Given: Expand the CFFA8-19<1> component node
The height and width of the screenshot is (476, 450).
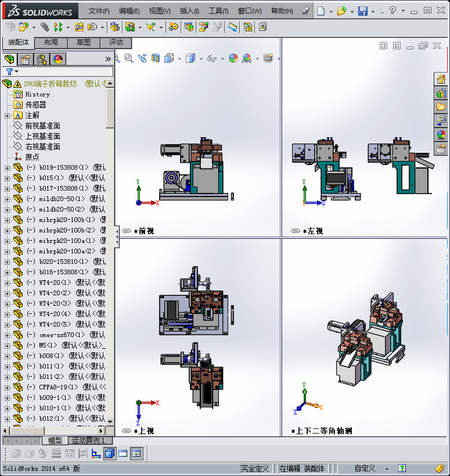Looking at the screenshot, I should tap(8, 388).
